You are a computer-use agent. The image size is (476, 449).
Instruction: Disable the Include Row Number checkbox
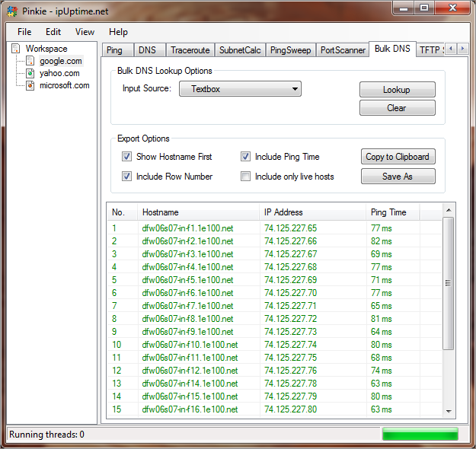(x=127, y=177)
